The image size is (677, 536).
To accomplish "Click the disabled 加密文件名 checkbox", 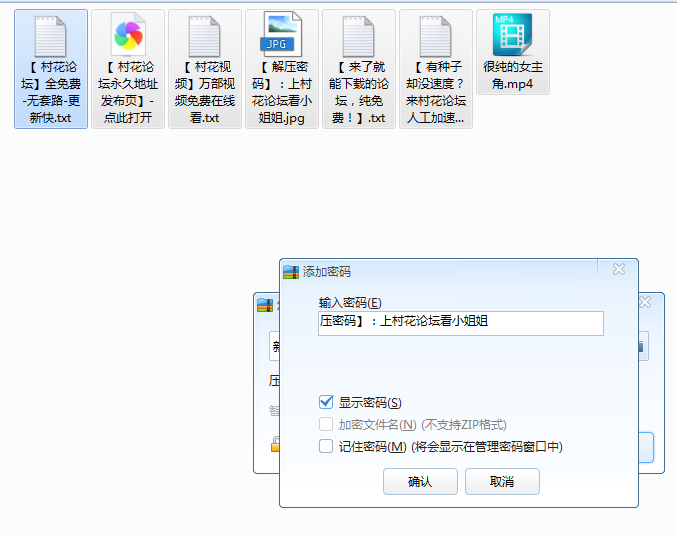I will (x=325, y=425).
